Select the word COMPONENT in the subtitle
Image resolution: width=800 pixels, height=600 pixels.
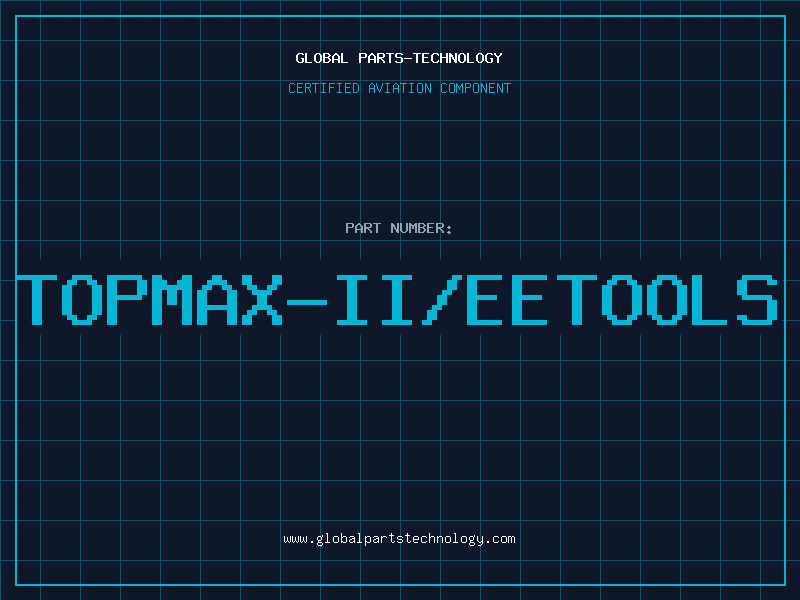pos(476,88)
